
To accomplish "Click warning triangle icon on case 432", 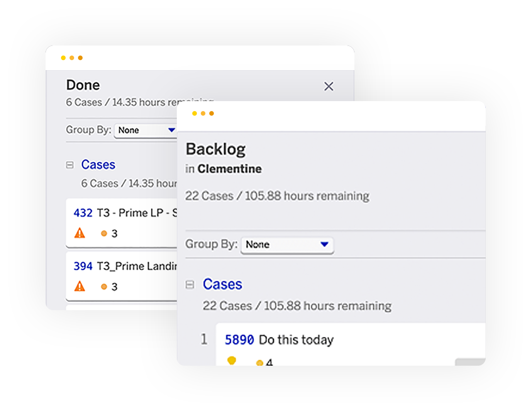I will [80, 233].
